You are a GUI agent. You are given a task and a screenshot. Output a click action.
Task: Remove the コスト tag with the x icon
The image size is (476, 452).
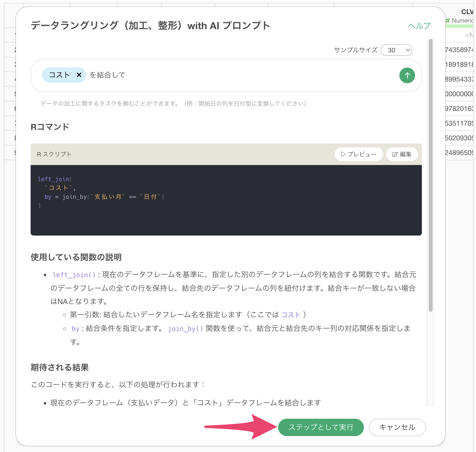pos(79,75)
